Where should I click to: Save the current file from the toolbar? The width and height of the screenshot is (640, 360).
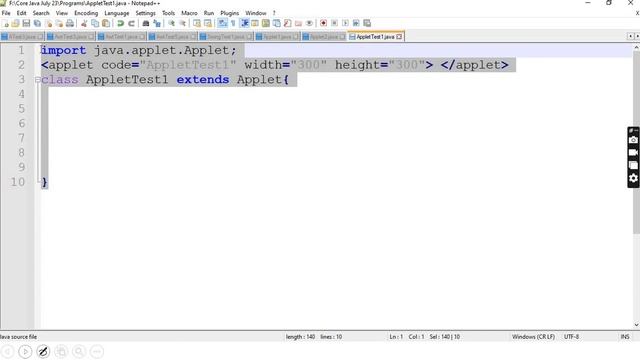tap(26, 23)
